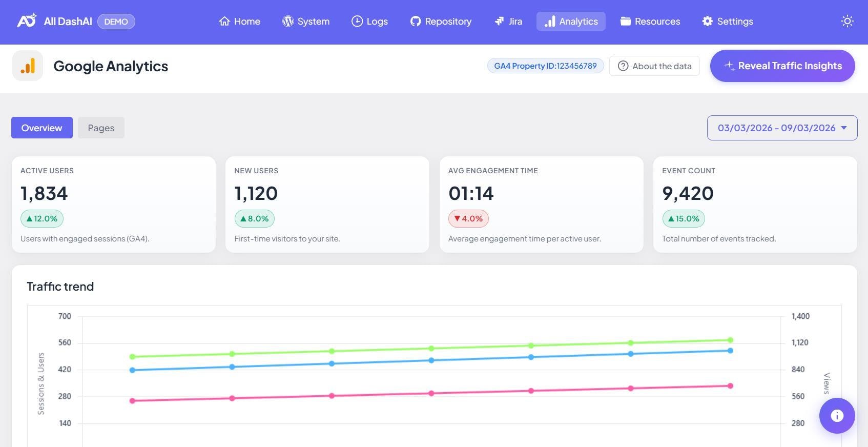Click 'Users with engaged sessions (GA4).' text
868x447 pixels.
click(85, 238)
